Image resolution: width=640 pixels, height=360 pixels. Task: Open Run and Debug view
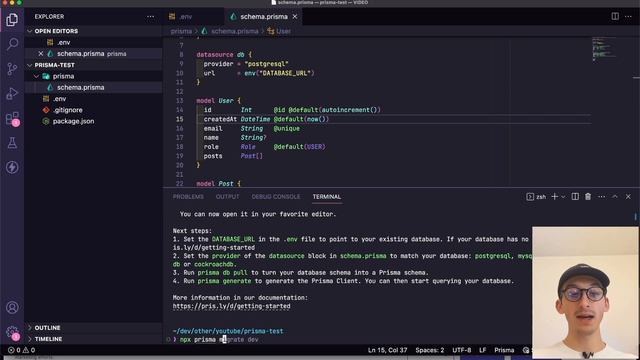coord(12,93)
